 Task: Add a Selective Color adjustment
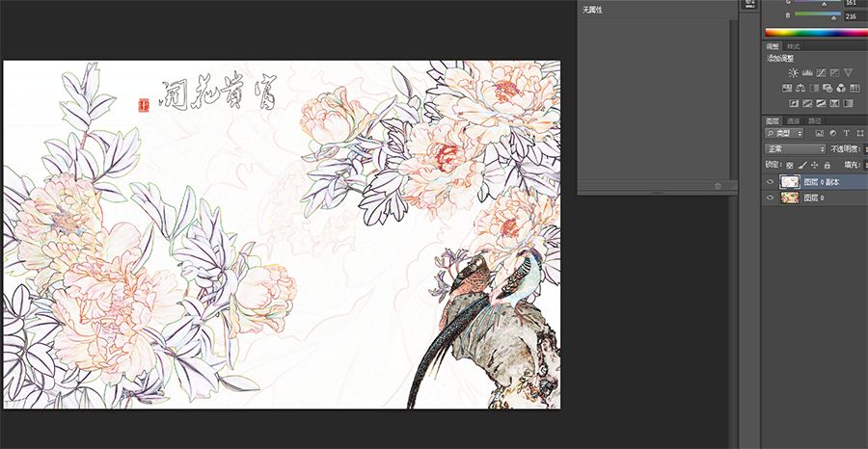click(x=834, y=103)
